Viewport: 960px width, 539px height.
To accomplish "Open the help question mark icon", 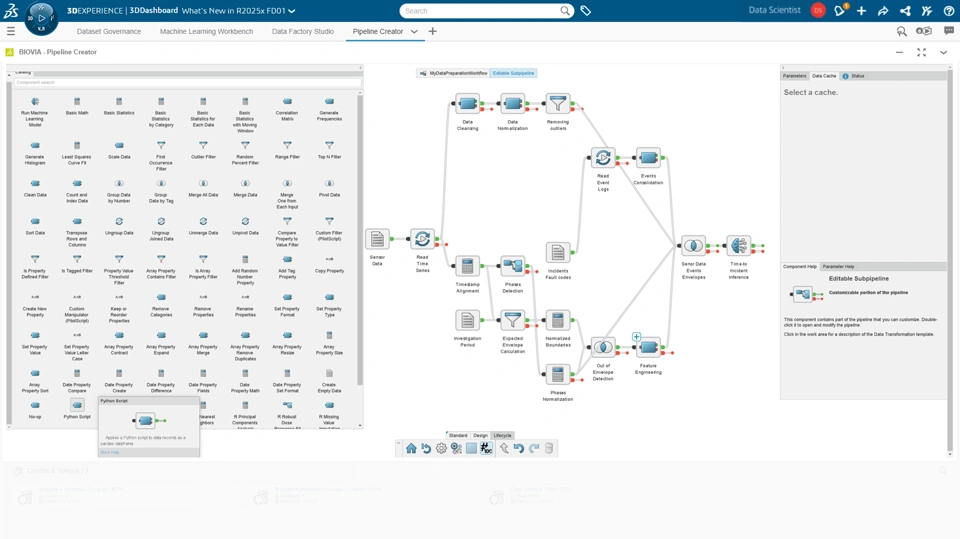I will tap(949, 10).
